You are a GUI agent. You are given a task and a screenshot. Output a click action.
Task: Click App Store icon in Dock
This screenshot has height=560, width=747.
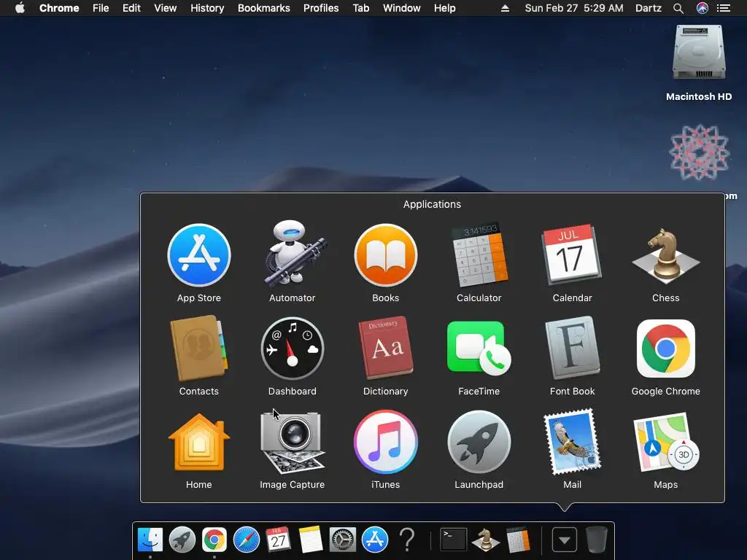(375, 540)
